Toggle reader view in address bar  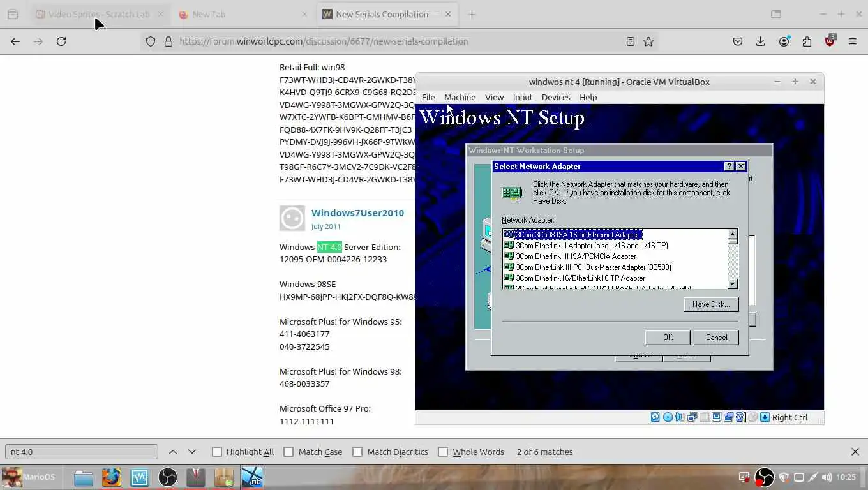click(631, 41)
